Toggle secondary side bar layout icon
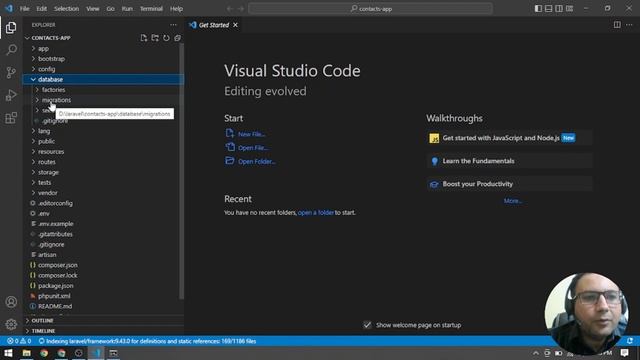 click(x=559, y=9)
